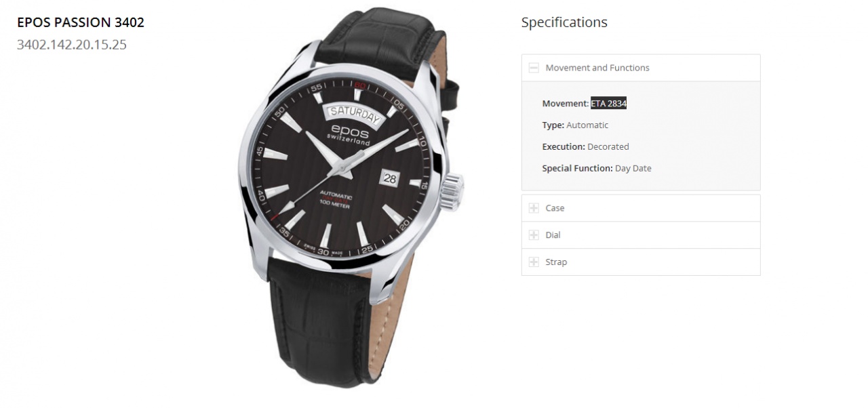Open the Dial section header
The height and width of the screenshot is (408, 868).
pos(641,235)
